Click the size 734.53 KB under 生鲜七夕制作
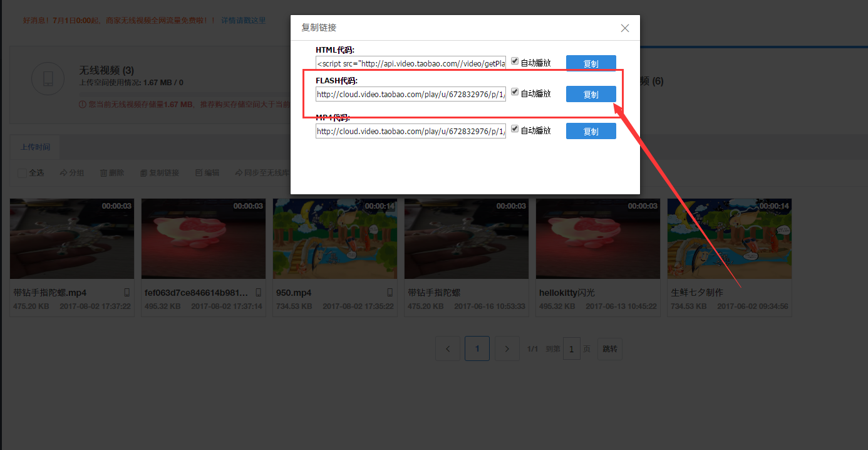This screenshot has height=450, width=868. pos(689,306)
